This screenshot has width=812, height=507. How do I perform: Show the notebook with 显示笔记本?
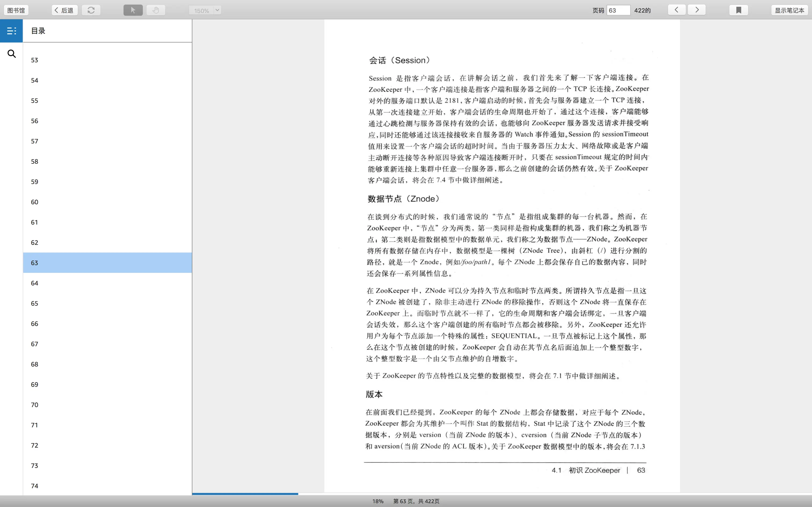coord(789,10)
